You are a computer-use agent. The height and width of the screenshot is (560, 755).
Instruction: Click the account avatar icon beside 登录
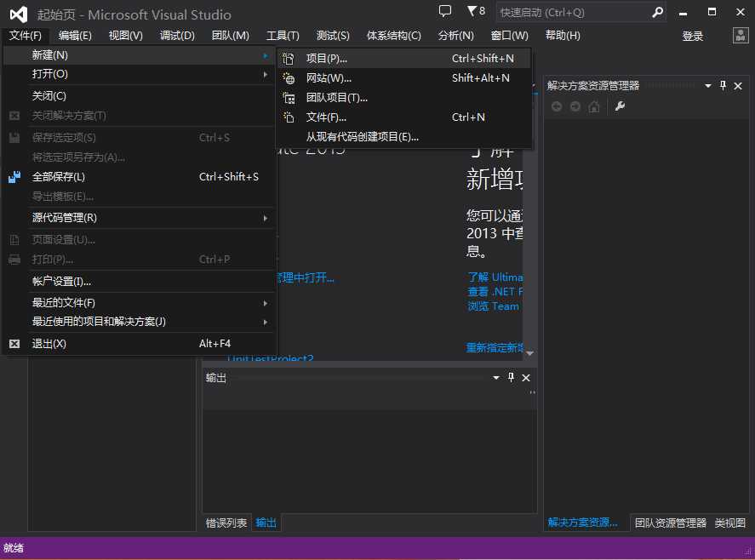[x=740, y=35]
